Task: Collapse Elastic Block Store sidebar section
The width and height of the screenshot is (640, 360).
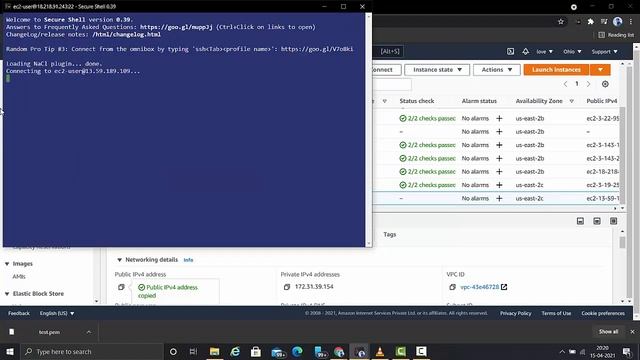Action: [7, 293]
